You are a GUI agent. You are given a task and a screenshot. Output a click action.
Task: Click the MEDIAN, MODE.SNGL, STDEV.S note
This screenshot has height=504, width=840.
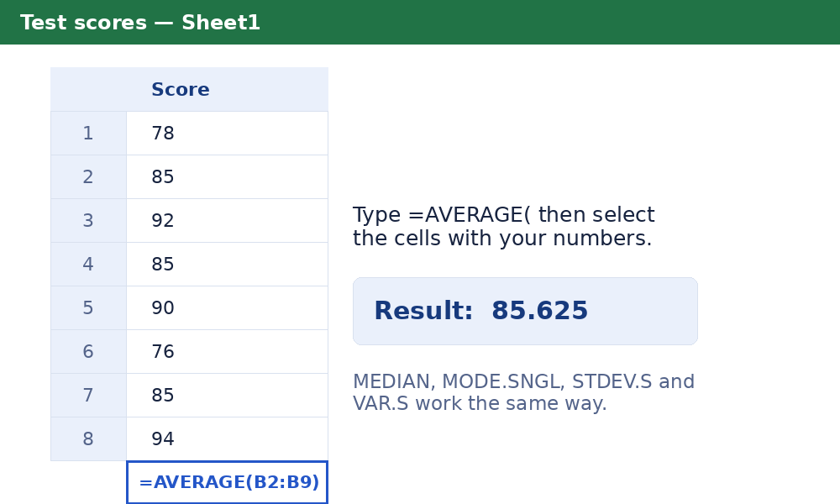coord(523,392)
